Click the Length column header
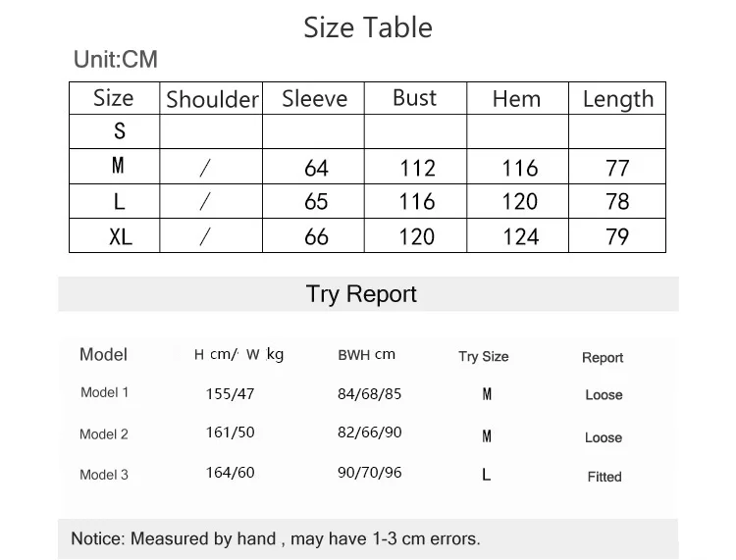The width and height of the screenshot is (736, 560). pyautogui.click(x=618, y=100)
